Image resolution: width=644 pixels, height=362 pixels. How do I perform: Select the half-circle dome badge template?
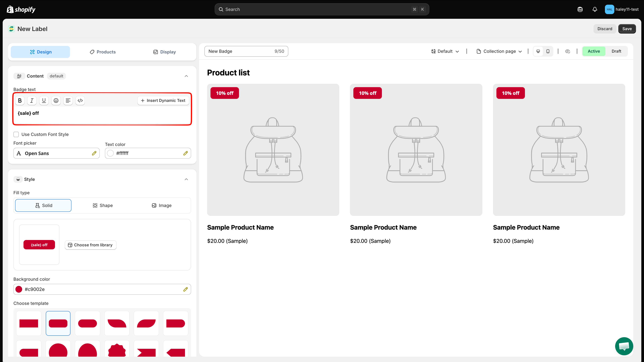coord(88,349)
